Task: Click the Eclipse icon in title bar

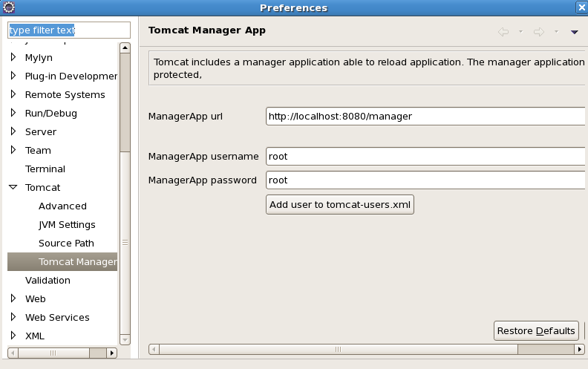Action: [x=9, y=7]
